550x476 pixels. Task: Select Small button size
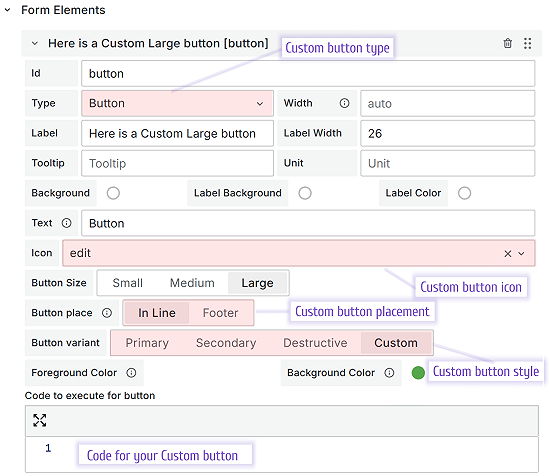click(x=127, y=283)
